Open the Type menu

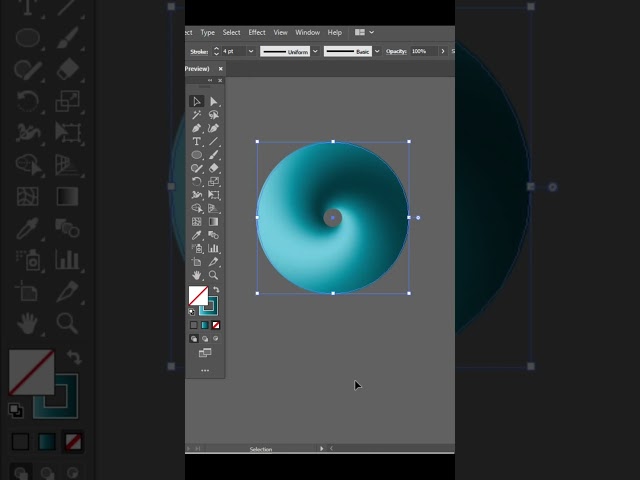coord(207,32)
